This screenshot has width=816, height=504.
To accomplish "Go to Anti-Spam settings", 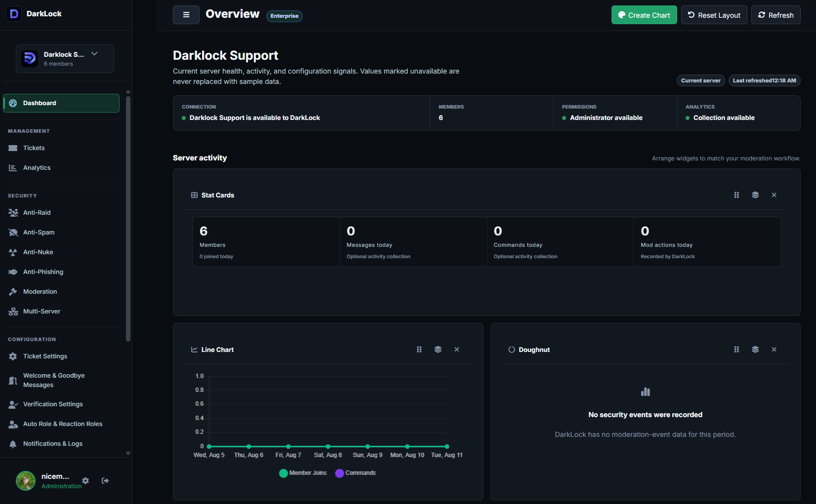I will 61,233.
